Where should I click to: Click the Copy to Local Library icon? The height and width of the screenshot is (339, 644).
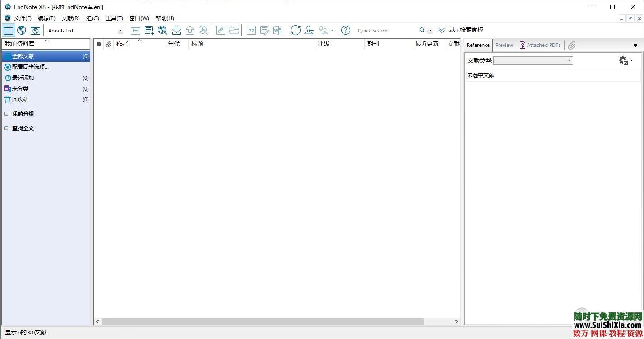pyautogui.click(x=135, y=30)
